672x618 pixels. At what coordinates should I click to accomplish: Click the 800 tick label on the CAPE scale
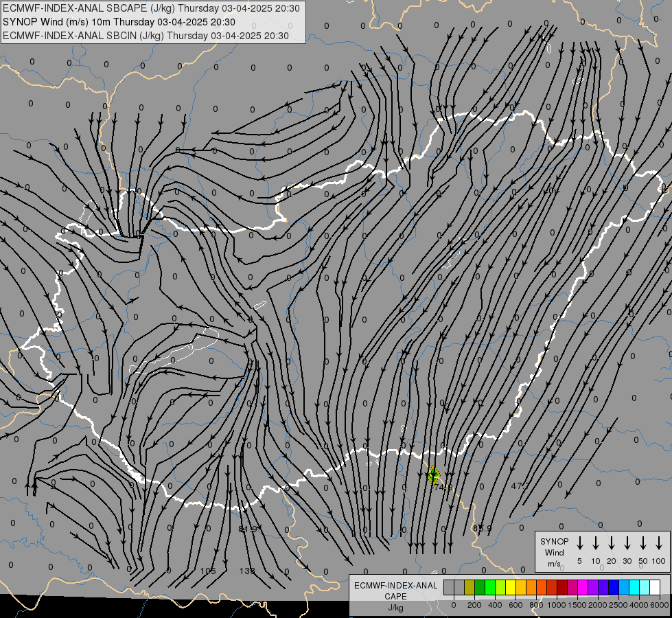coord(536,605)
